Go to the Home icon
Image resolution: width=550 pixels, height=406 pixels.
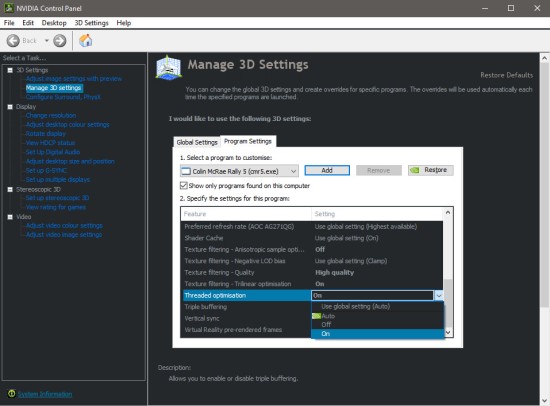[x=86, y=41]
